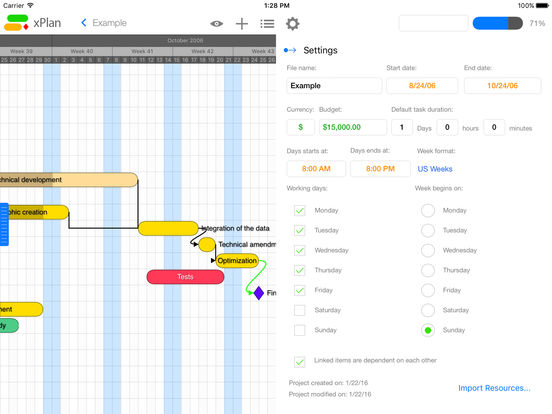Open the eye view options icon
This screenshot has width=552, height=414.
217,24
